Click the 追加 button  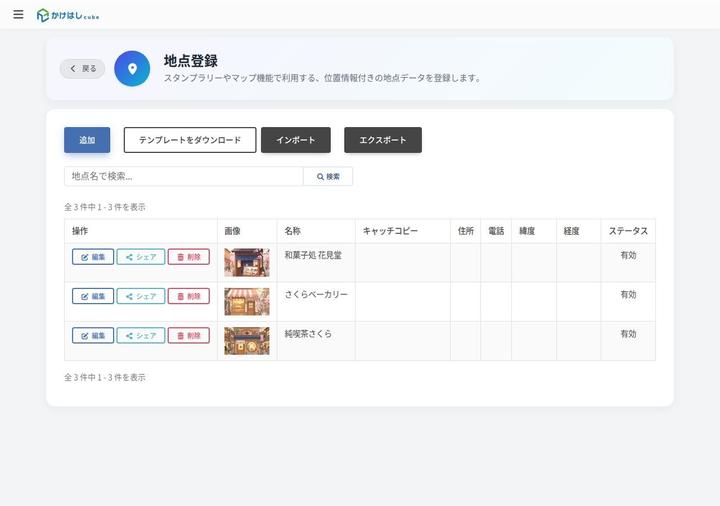87,140
